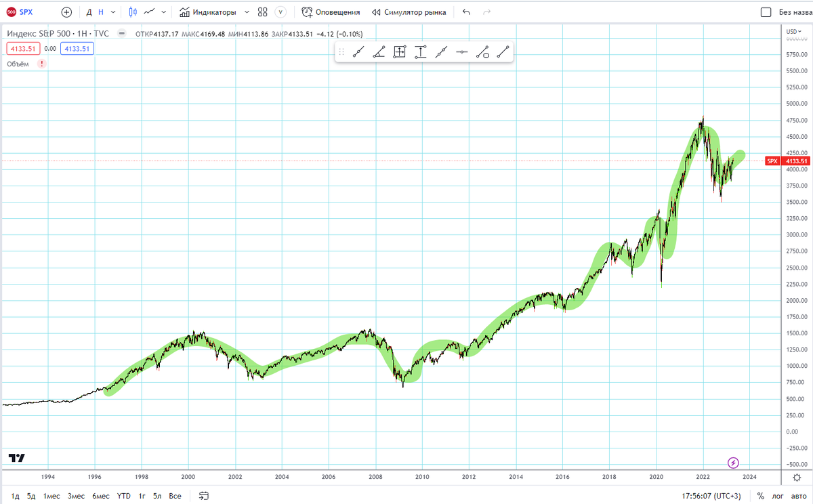Collapse legend with the minus icon

[121, 33]
